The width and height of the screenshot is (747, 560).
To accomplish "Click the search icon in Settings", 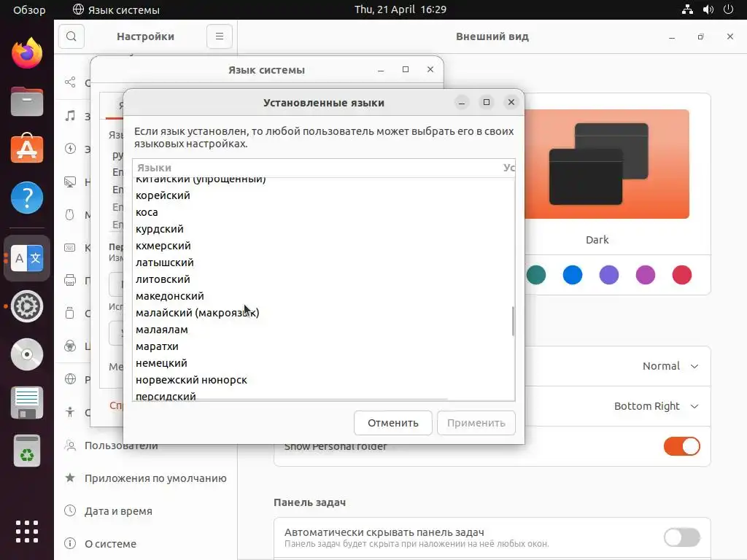I will click(71, 36).
